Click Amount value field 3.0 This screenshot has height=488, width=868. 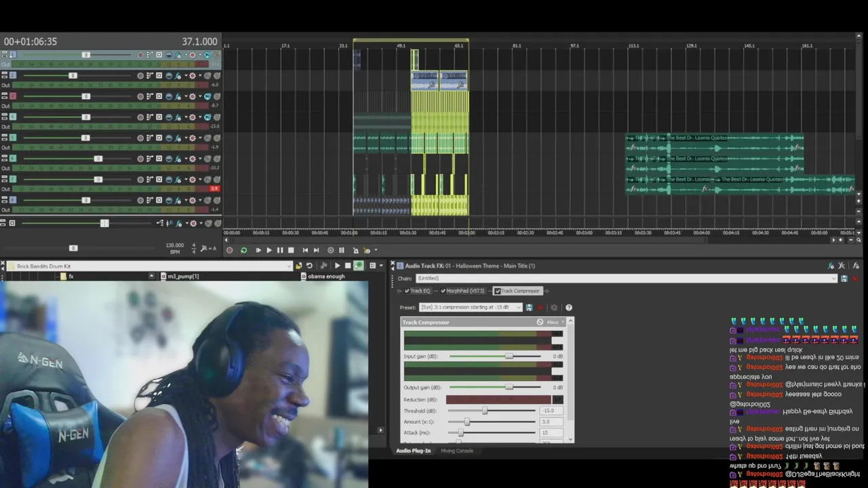point(551,422)
